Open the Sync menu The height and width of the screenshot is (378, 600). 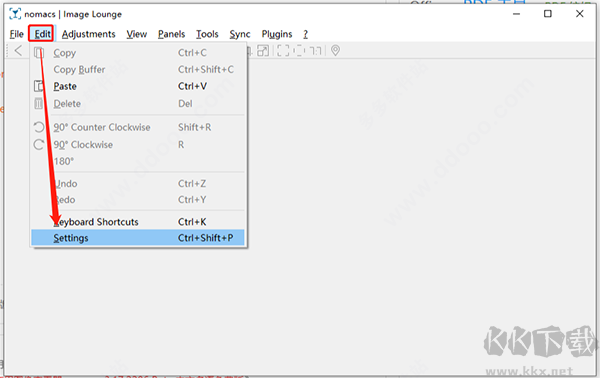click(240, 34)
